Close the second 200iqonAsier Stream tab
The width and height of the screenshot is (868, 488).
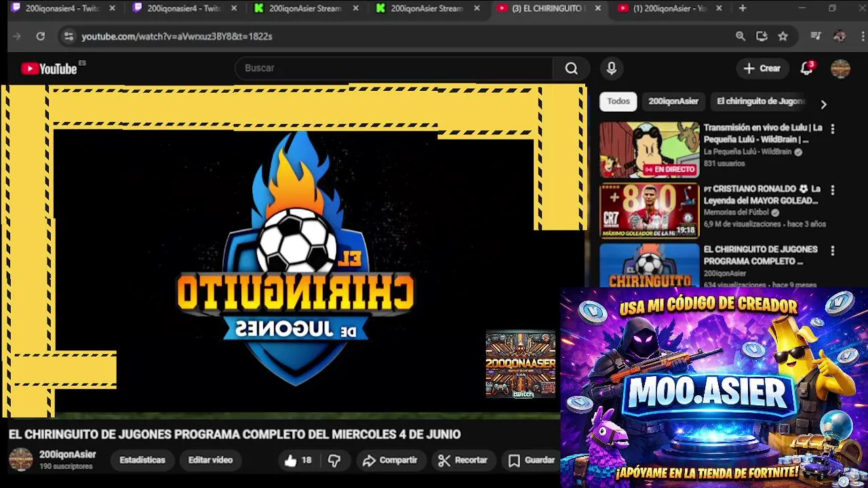[x=477, y=8]
